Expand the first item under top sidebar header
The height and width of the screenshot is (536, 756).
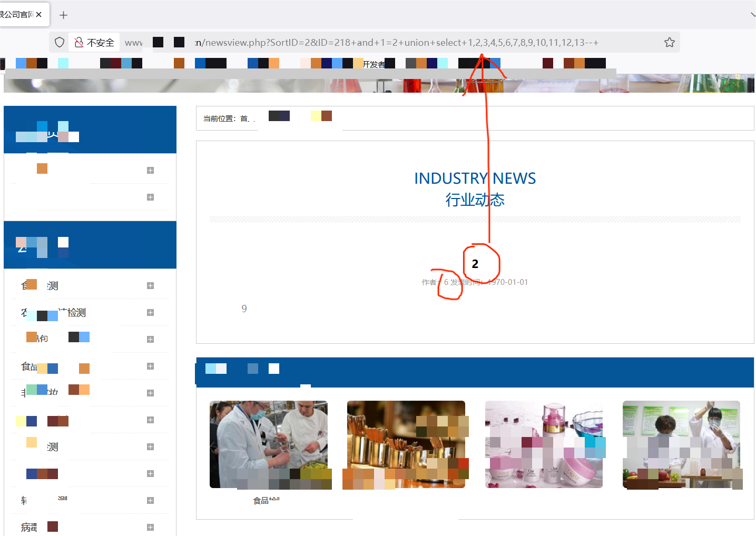click(x=150, y=170)
